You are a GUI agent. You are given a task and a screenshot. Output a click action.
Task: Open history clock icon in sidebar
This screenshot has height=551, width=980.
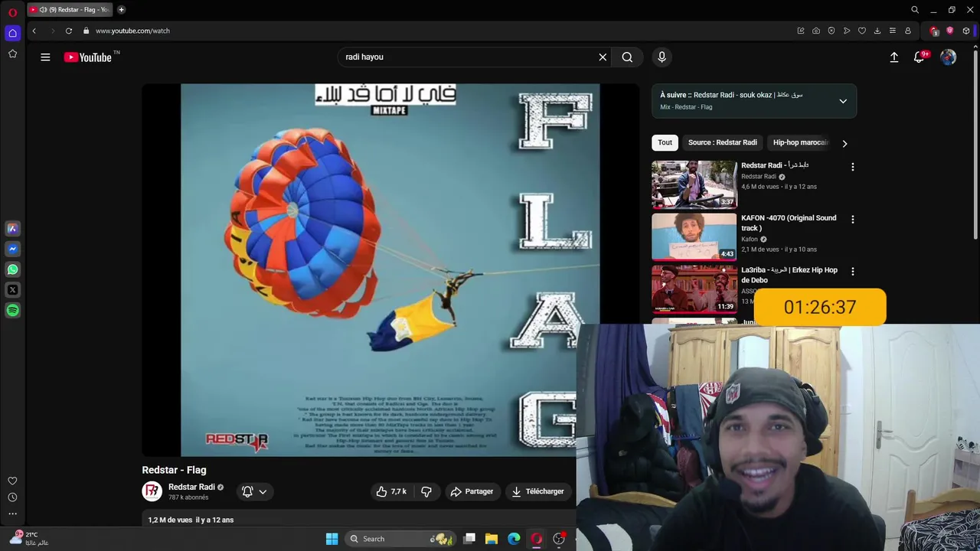12,497
